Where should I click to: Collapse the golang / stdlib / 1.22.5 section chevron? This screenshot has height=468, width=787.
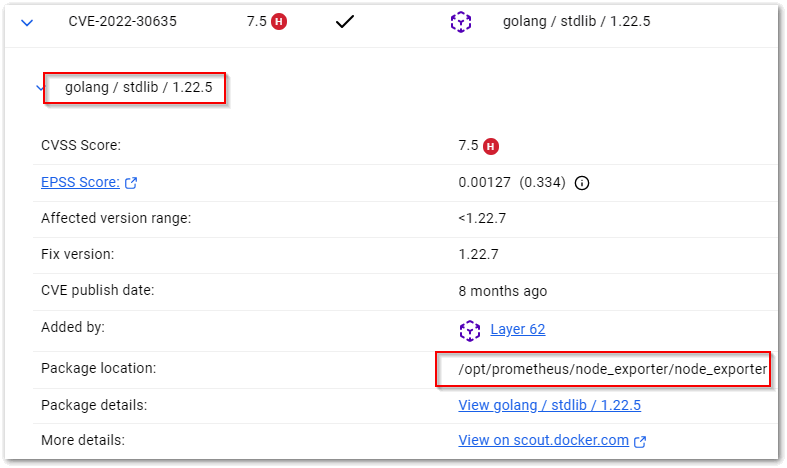click(40, 88)
